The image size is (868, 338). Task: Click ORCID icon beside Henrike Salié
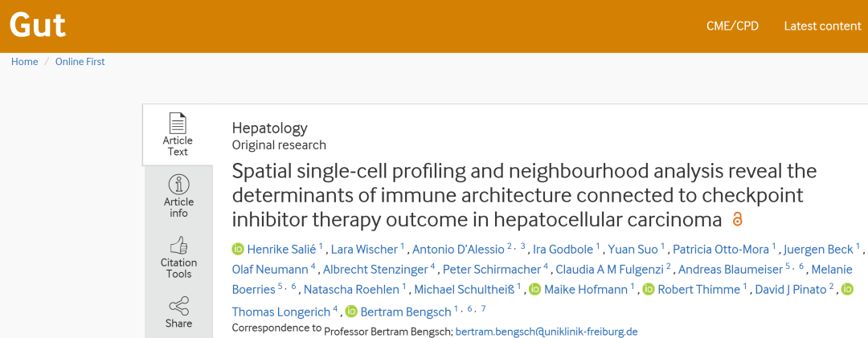pyautogui.click(x=238, y=249)
